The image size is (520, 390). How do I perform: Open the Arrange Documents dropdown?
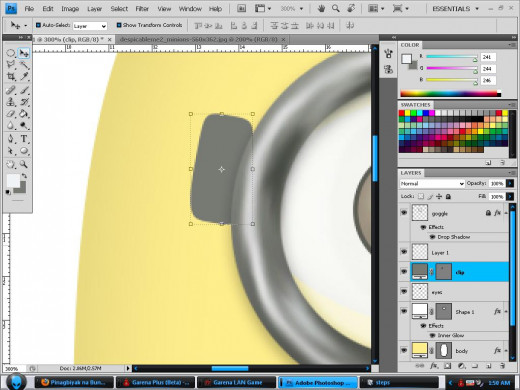click(x=376, y=9)
